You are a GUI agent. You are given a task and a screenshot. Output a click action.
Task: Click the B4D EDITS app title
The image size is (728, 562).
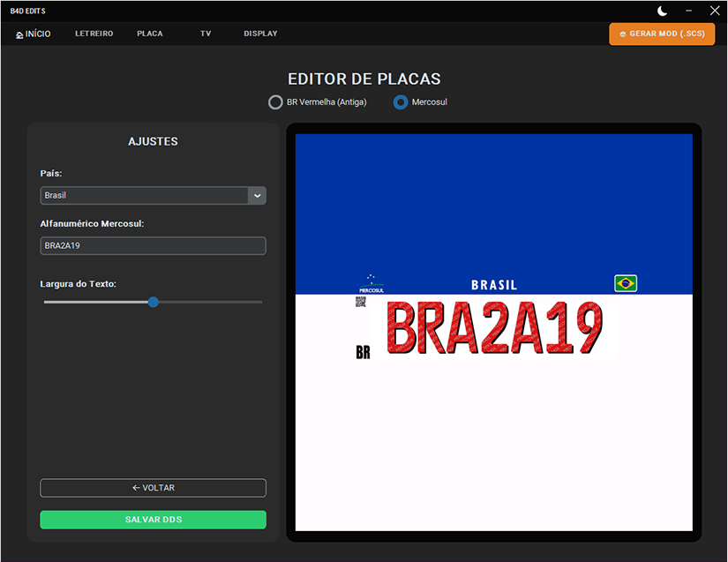(x=28, y=11)
